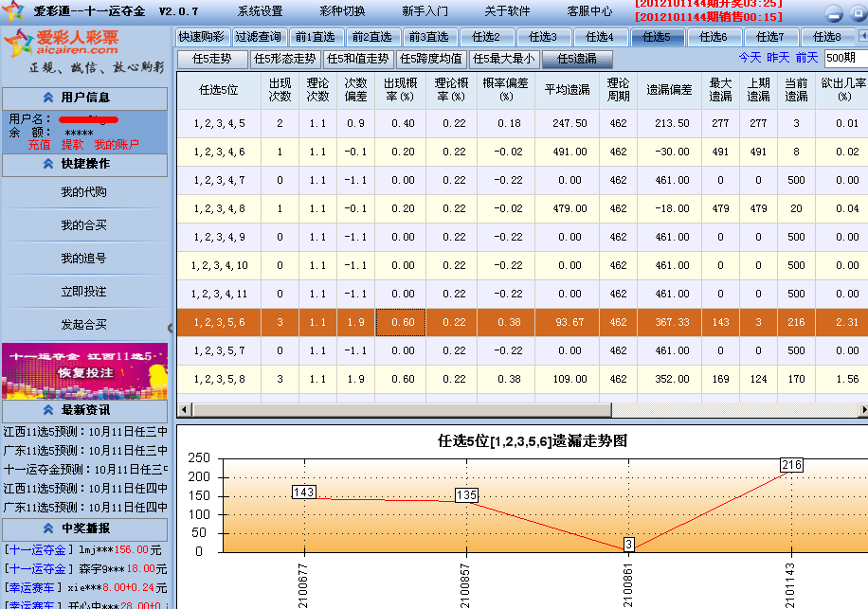
Task: Click the double-arrow icon on 快捷操作 header
Action: [x=47, y=163]
